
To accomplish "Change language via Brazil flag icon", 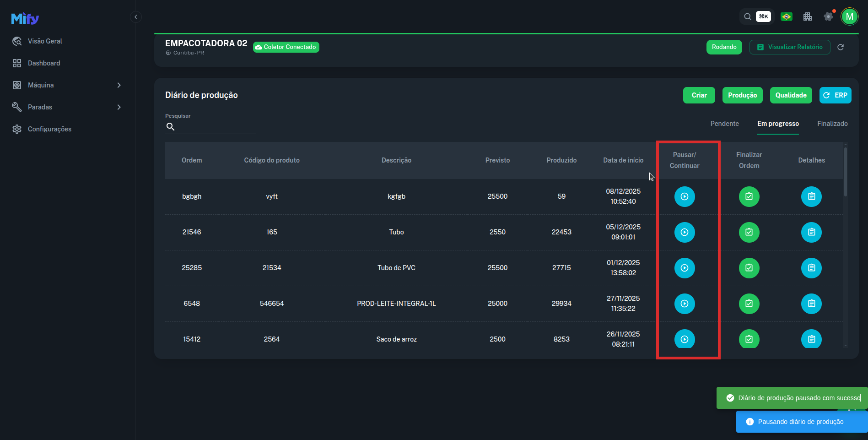I will (786, 17).
